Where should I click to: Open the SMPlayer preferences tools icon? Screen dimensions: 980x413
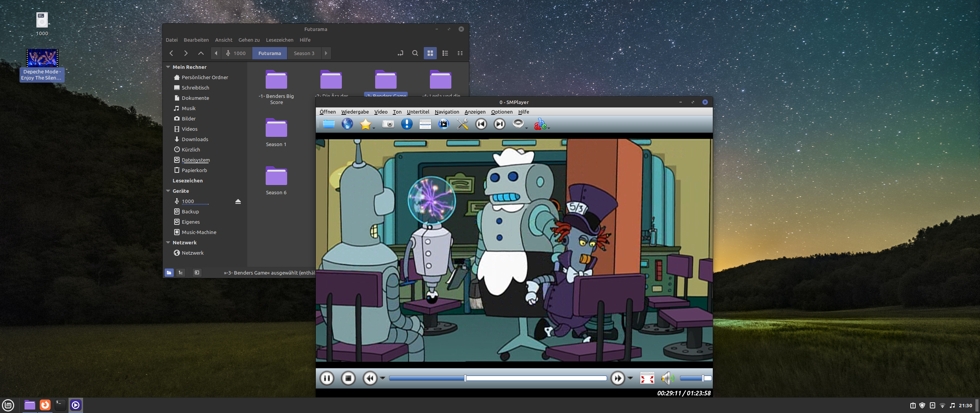click(x=462, y=124)
